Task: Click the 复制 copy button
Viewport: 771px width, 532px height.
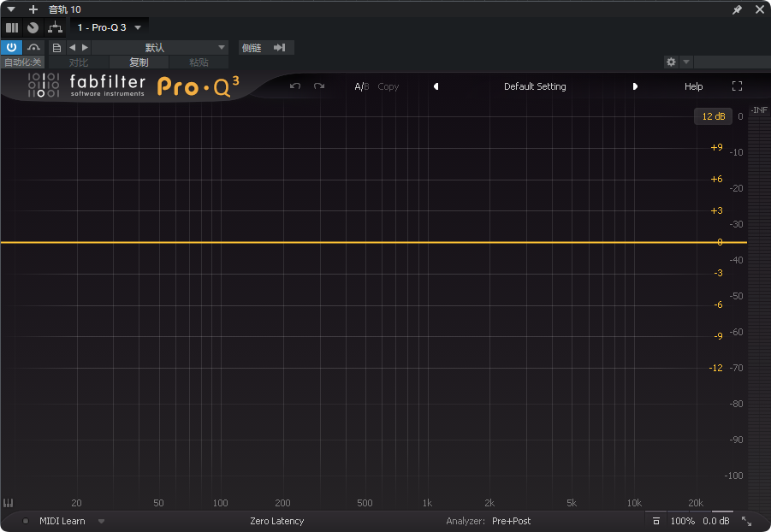Action: 139,62
